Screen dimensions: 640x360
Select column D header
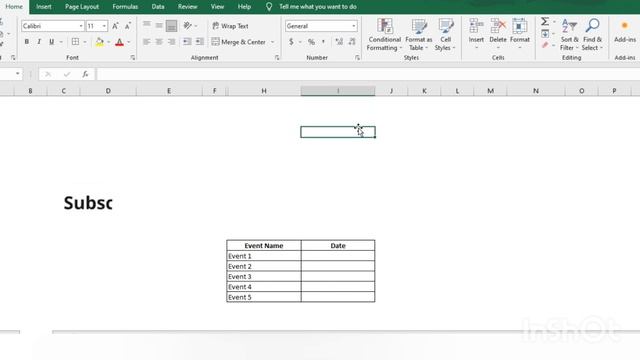pos(108,91)
